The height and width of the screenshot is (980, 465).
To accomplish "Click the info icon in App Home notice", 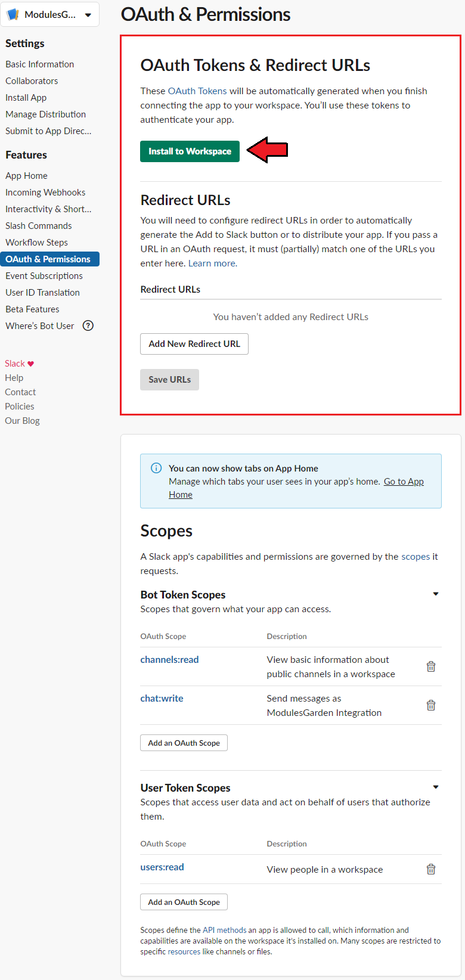I will pos(156,468).
